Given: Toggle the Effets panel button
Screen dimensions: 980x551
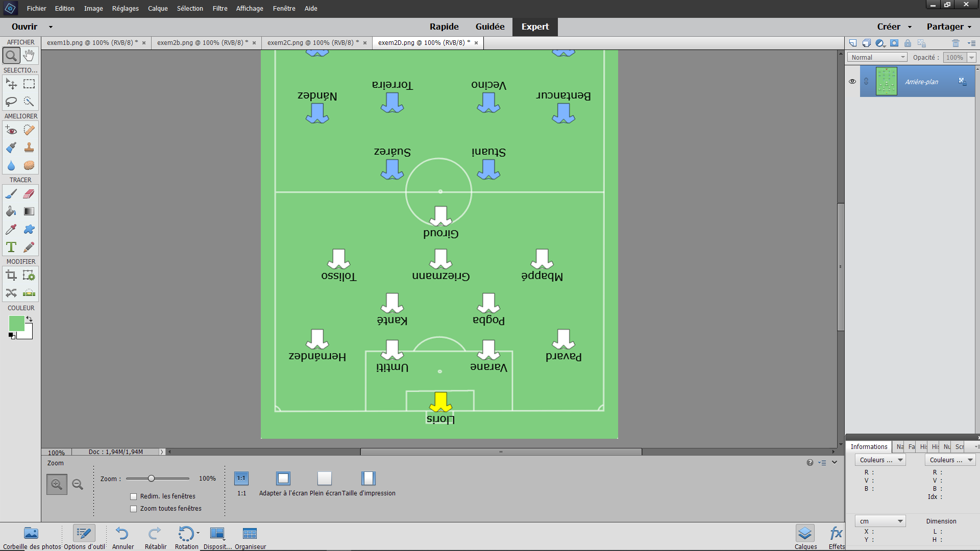Looking at the screenshot, I should click(x=837, y=537).
